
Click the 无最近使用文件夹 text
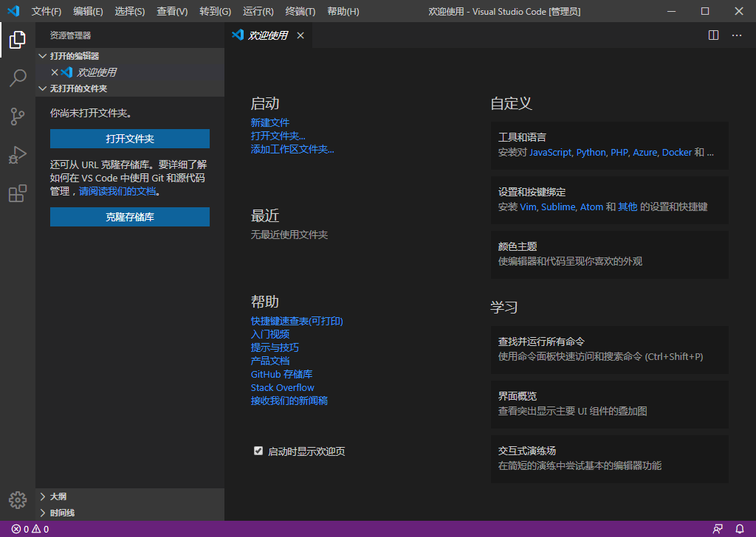[289, 235]
